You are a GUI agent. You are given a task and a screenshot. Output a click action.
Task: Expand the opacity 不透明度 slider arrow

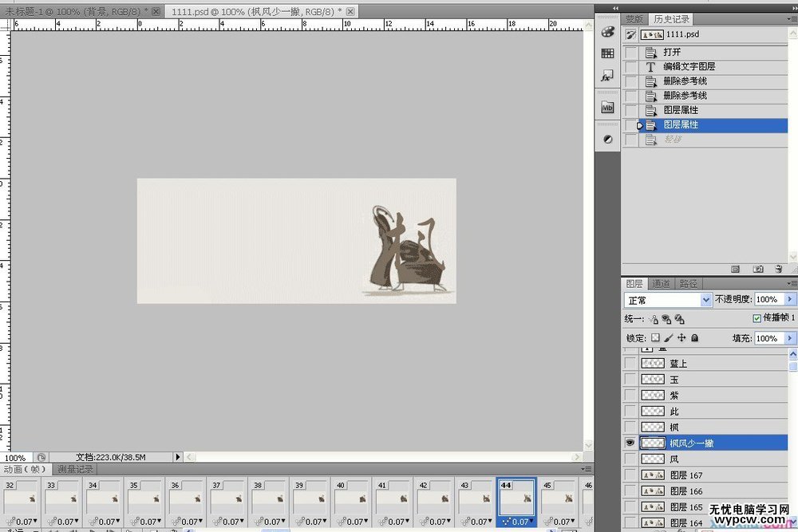pos(790,300)
